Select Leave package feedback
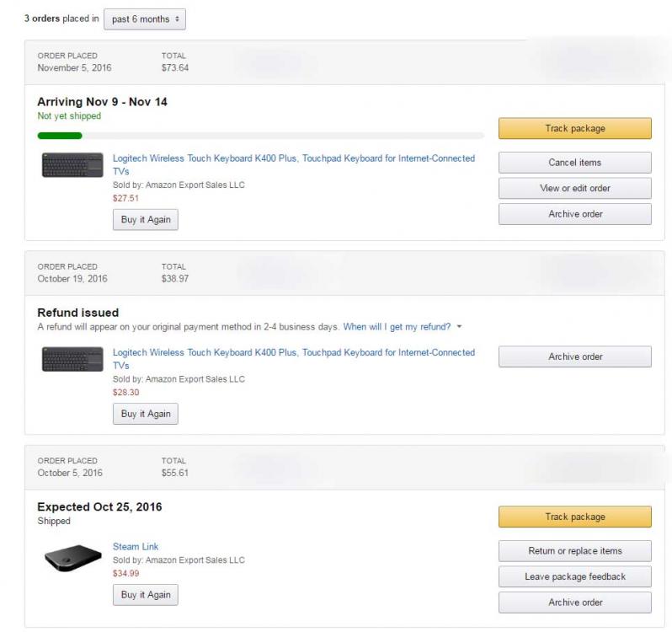This screenshot has width=672, height=632. [x=574, y=576]
